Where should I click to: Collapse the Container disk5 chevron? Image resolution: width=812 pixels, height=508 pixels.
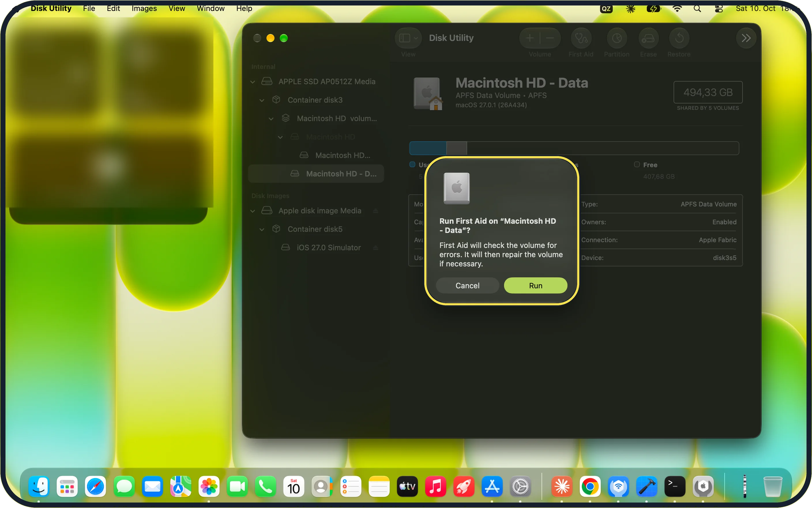click(262, 229)
